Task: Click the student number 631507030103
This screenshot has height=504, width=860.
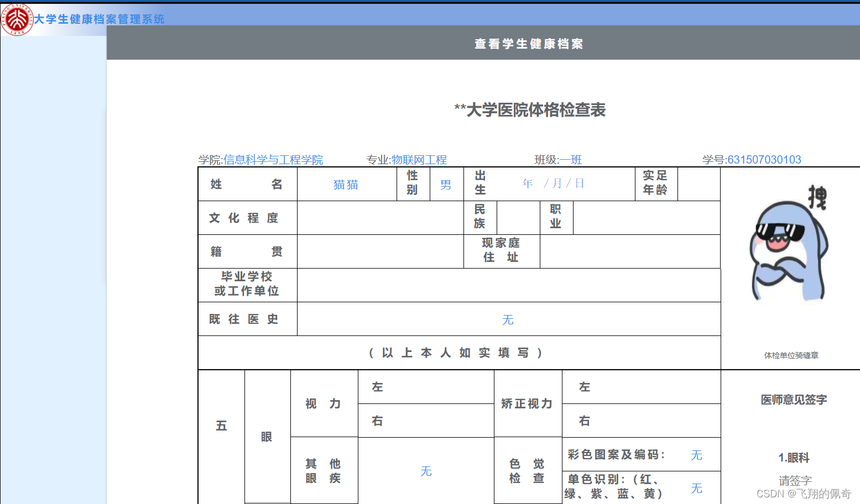Action: click(x=764, y=160)
